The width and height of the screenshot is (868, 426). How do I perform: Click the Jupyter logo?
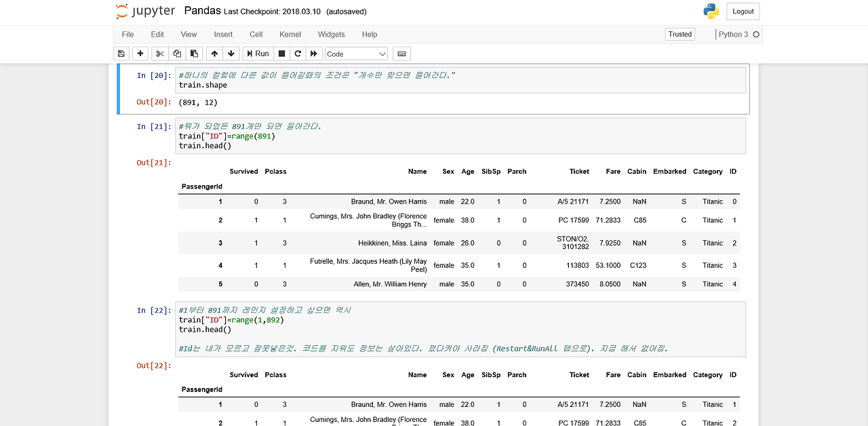pos(145,12)
